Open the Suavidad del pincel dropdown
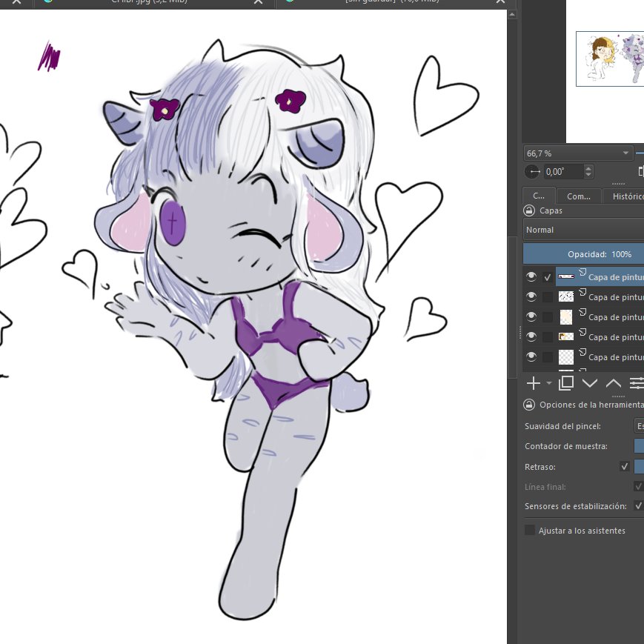644x644 pixels. point(639,426)
